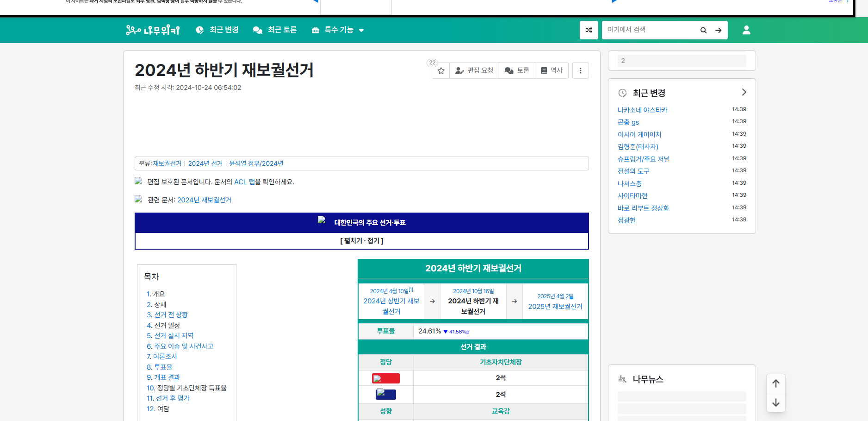
Task: Open the 윤석열 정부/2024년 category link
Action: pyautogui.click(x=256, y=163)
